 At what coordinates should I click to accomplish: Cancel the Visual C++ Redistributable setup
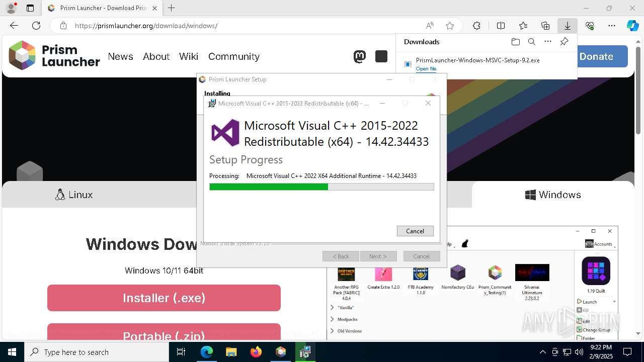415,231
